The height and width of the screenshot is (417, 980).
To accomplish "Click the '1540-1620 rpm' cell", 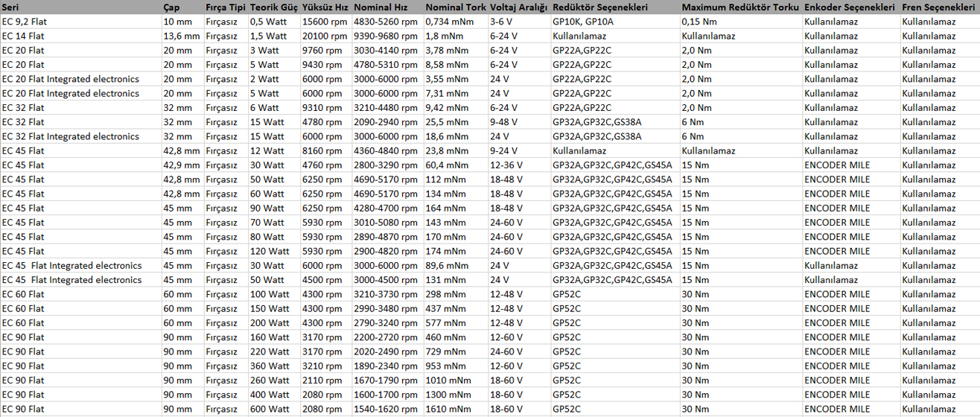I will [x=387, y=409].
